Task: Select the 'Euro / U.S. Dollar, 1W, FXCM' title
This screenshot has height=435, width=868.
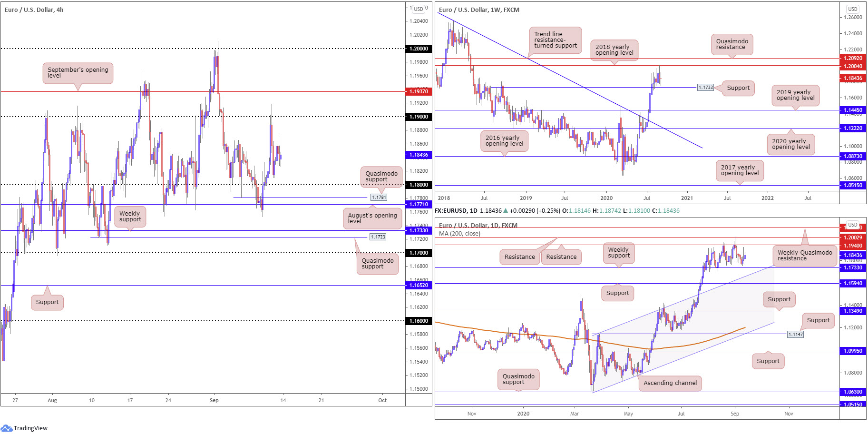Action: click(479, 10)
